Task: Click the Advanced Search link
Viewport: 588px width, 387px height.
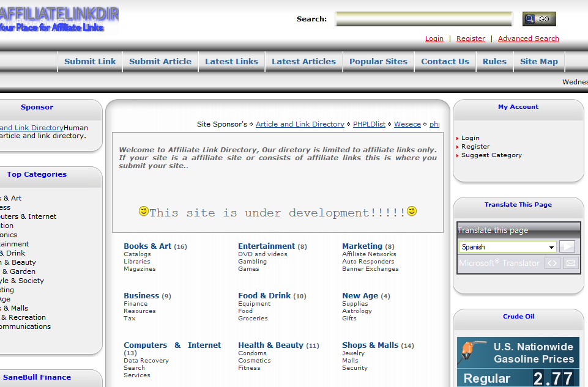Action: pyautogui.click(x=528, y=39)
